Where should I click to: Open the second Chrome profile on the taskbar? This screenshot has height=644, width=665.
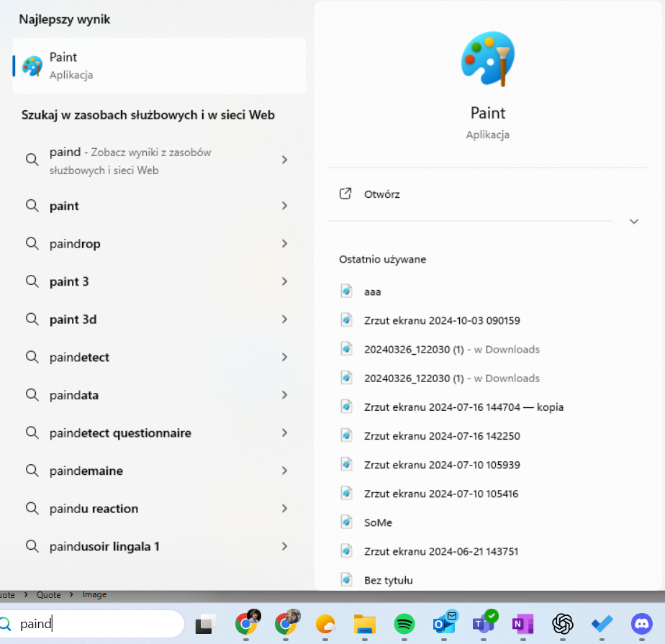(286, 625)
